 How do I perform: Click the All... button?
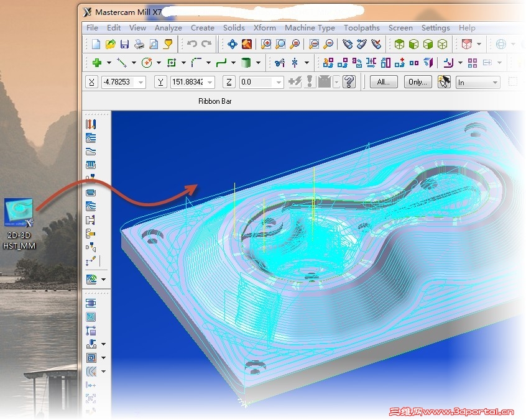(384, 82)
